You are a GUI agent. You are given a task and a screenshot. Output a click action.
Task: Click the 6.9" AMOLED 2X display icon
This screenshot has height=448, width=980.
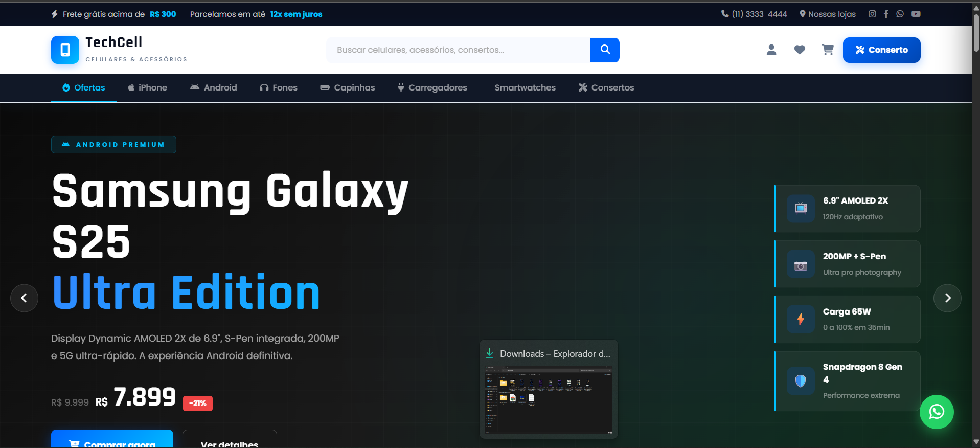tap(801, 208)
